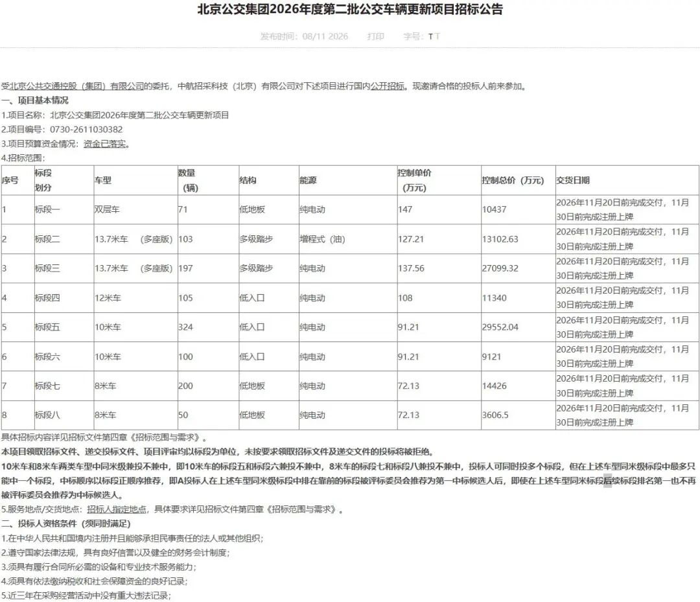Click the 打印 print link

click(x=375, y=36)
